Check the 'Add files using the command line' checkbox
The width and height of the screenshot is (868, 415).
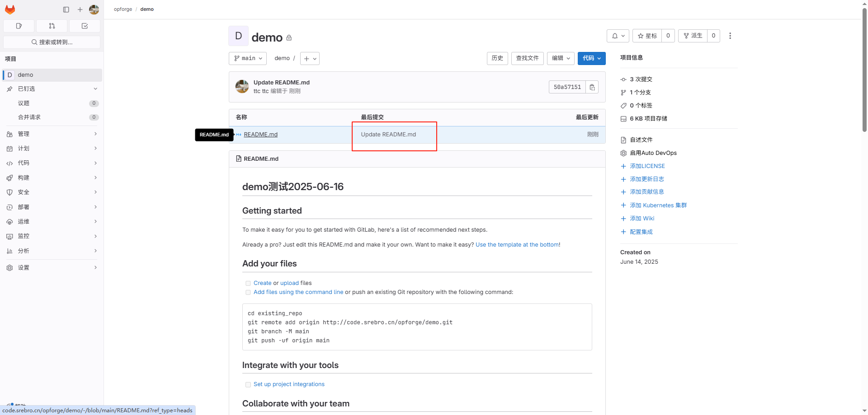[x=248, y=293]
